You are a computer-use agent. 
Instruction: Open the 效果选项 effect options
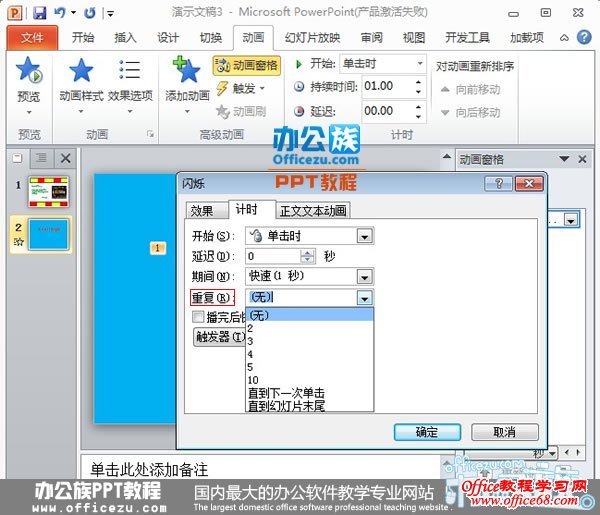[130, 85]
